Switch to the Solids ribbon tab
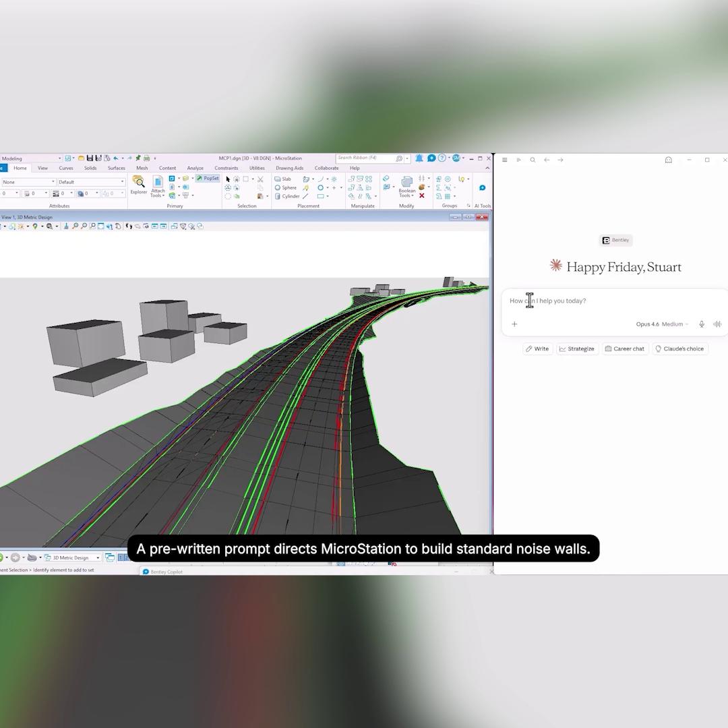This screenshot has width=728, height=728. [x=90, y=168]
